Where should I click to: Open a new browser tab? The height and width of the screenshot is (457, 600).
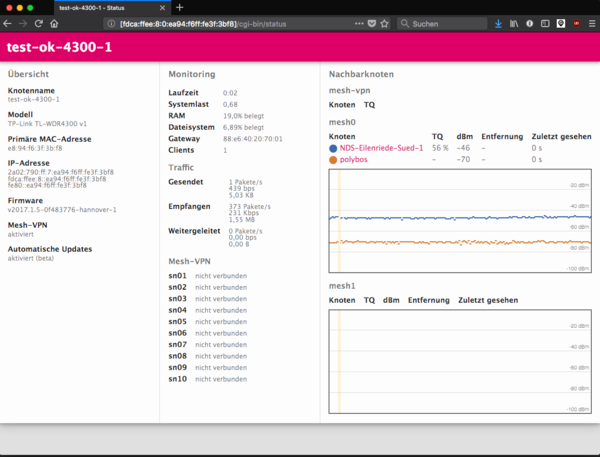pyautogui.click(x=179, y=7)
